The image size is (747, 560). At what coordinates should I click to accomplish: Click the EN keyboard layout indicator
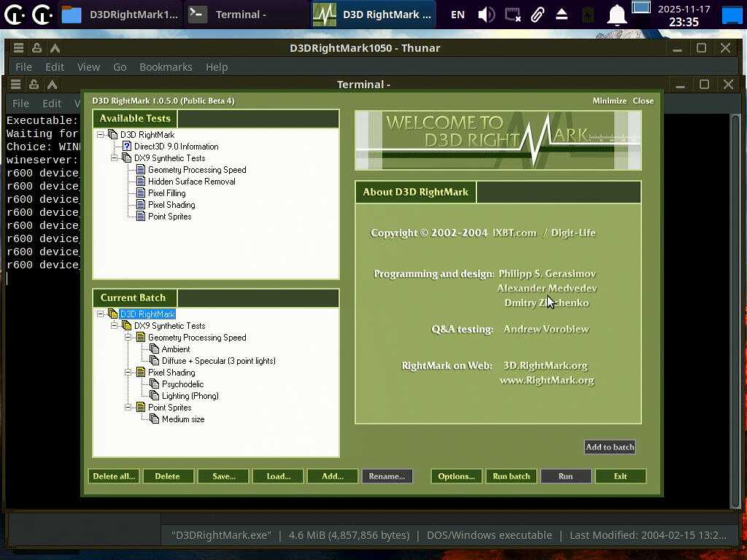458,15
